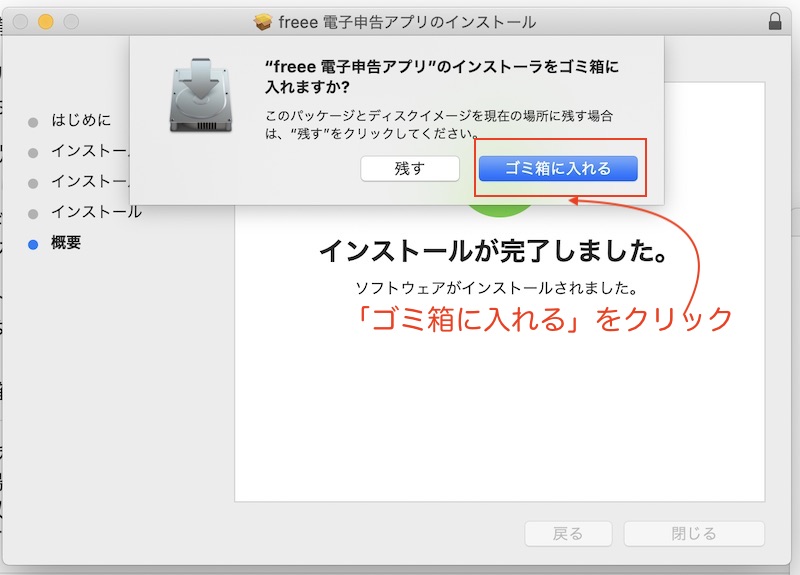
Task: Click the window title freee 電子申告アプリのインストール
Action: [x=407, y=22]
